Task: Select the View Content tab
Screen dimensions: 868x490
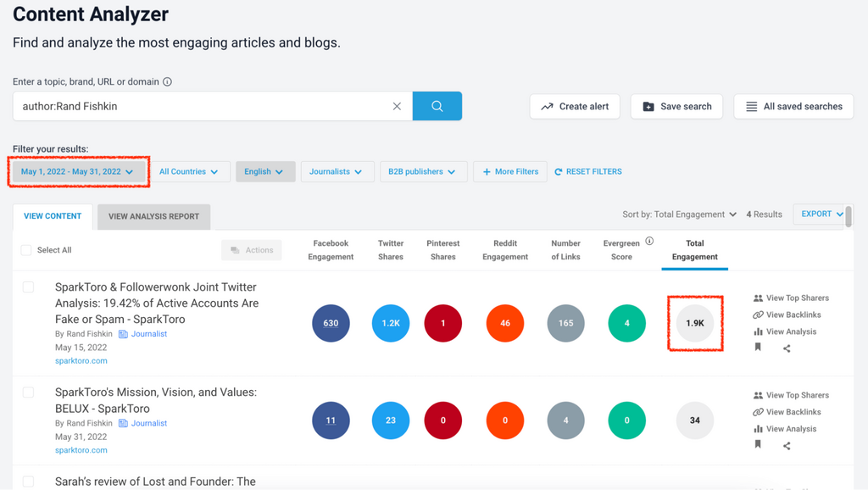Action: tap(53, 216)
